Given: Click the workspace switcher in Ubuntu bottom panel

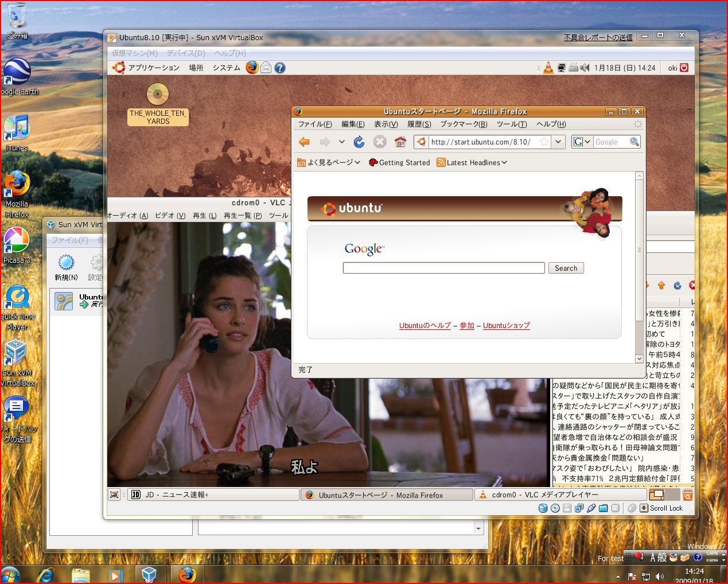Looking at the screenshot, I should (664, 495).
